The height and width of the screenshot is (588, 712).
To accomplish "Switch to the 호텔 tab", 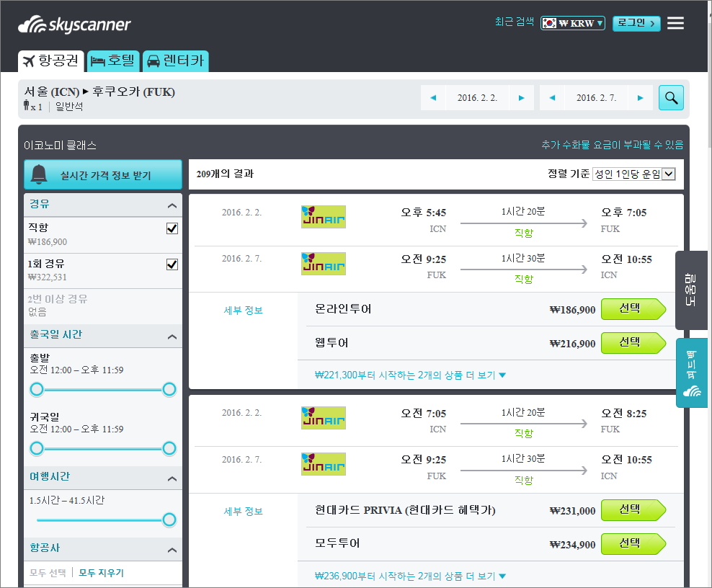I will 113,61.
